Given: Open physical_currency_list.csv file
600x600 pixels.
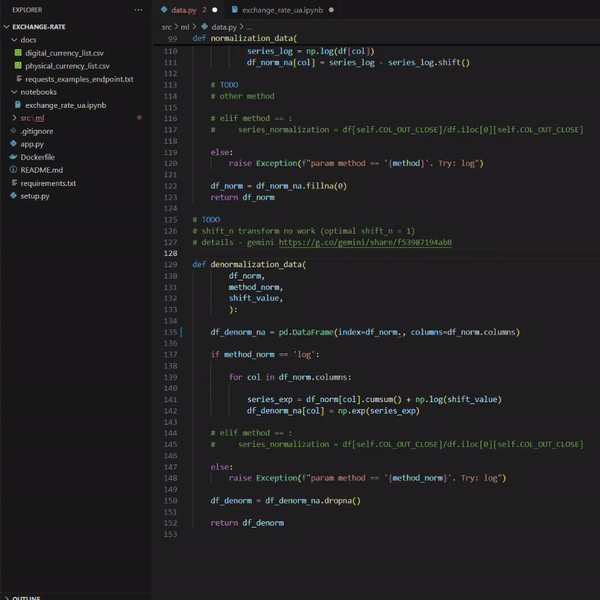Looking at the screenshot, I should coord(67,66).
